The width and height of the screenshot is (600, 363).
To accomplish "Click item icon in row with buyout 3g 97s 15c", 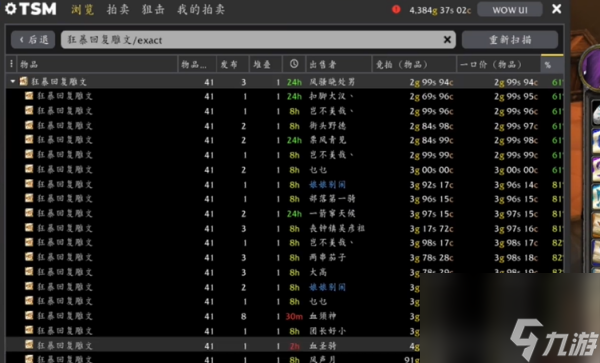I will pos(29,213).
